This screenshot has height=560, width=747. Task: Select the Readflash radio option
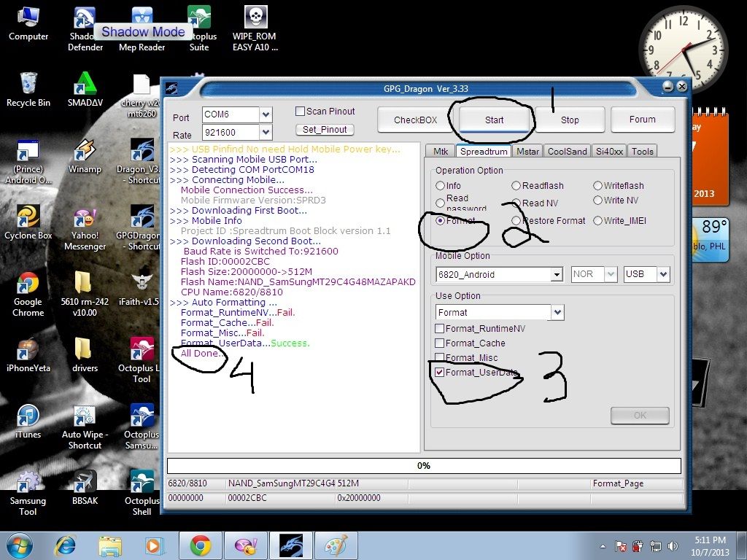[x=516, y=186]
